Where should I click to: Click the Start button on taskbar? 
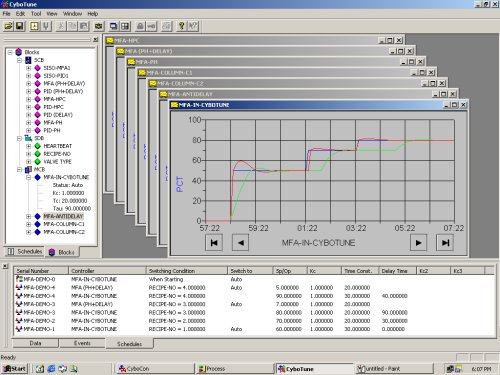click(14, 369)
